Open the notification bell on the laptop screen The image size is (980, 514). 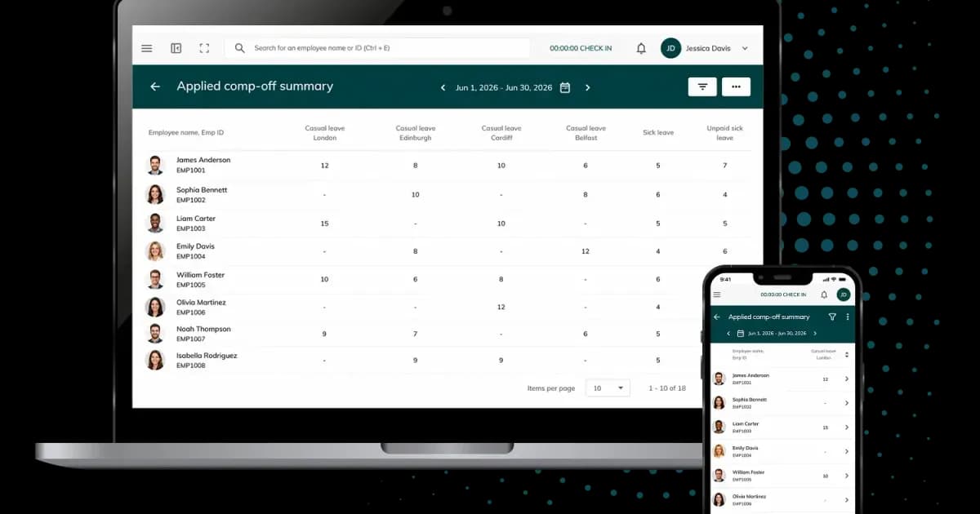click(x=641, y=48)
